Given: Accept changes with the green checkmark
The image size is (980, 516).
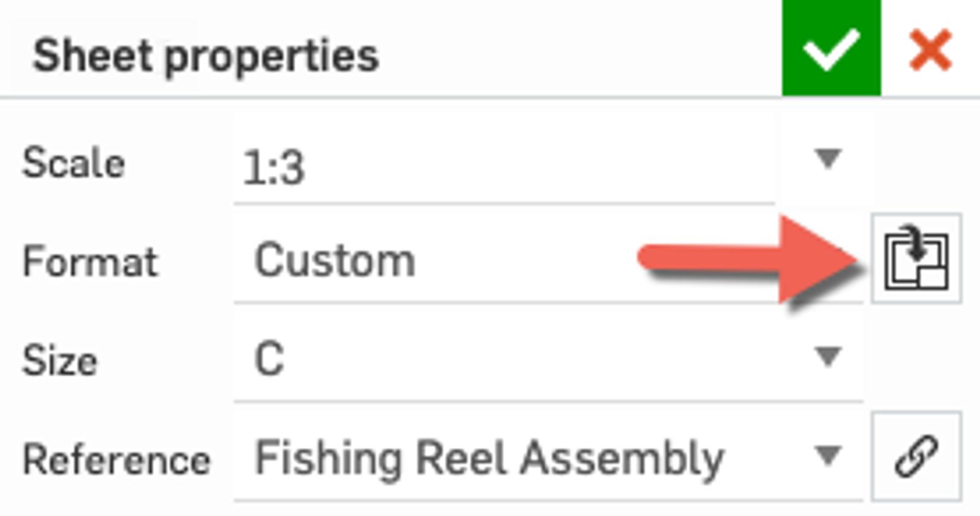Looking at the screenshot, I should [831, 48].
